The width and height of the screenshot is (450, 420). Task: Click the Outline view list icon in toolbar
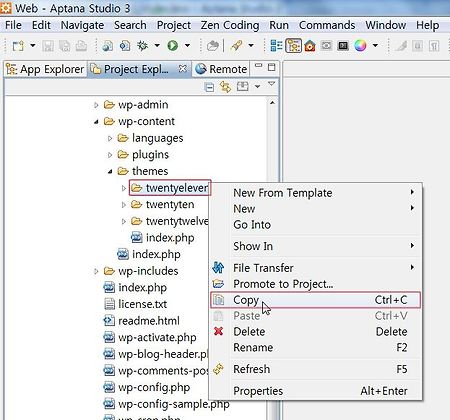(x=276, y=45)
